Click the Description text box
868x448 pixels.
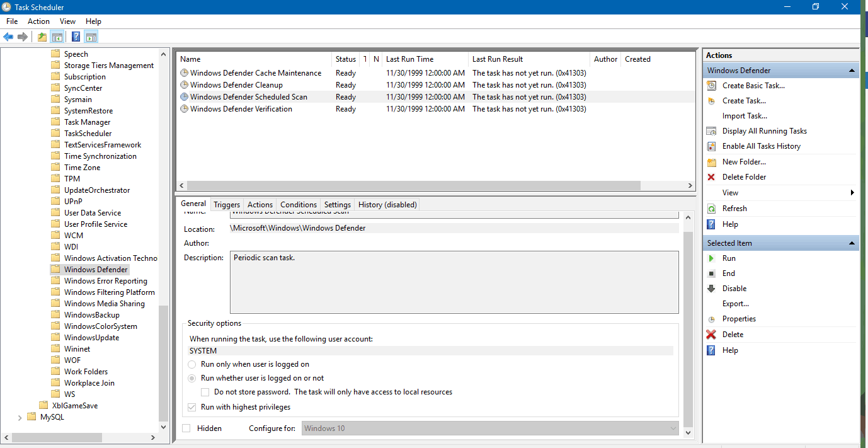[454, 282]
